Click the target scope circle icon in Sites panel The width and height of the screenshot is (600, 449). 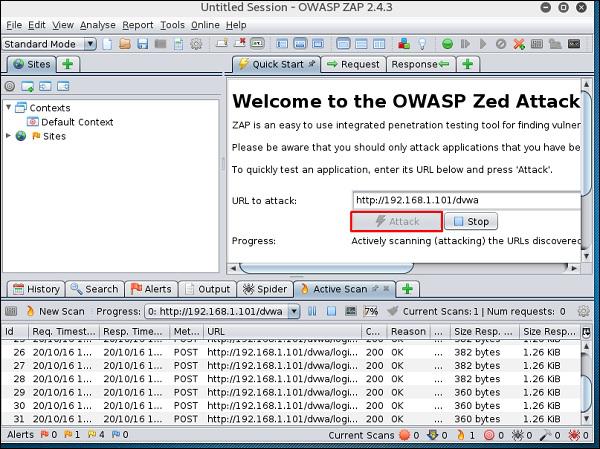click(10, 86)
